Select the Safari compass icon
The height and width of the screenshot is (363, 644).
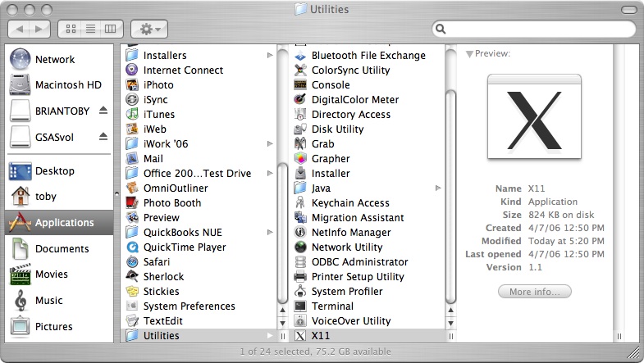132,261
